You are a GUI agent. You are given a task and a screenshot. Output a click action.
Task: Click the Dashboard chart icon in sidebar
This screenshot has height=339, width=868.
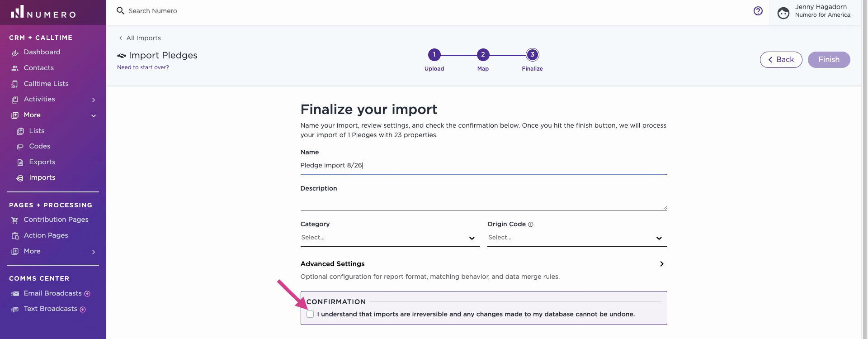(15, 53)
